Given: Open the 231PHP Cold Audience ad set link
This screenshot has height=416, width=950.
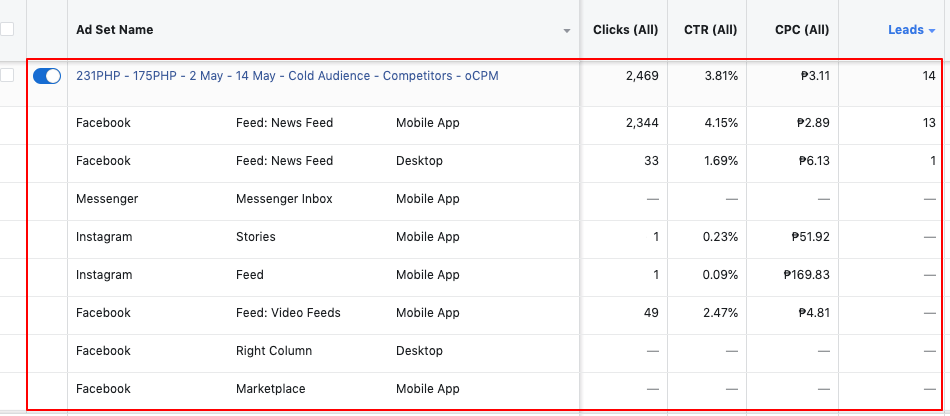Looking at the screenshot, I should [287, 76].
